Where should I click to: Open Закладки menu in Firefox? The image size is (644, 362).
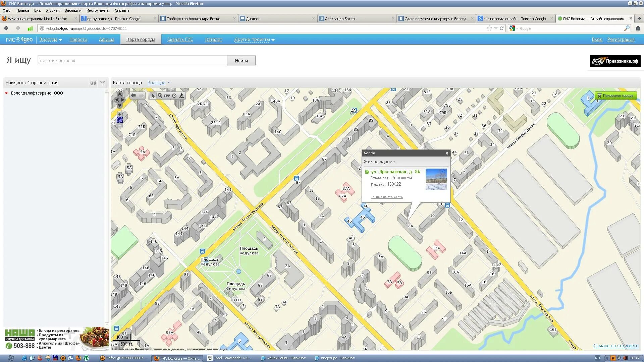click(73, 10)
